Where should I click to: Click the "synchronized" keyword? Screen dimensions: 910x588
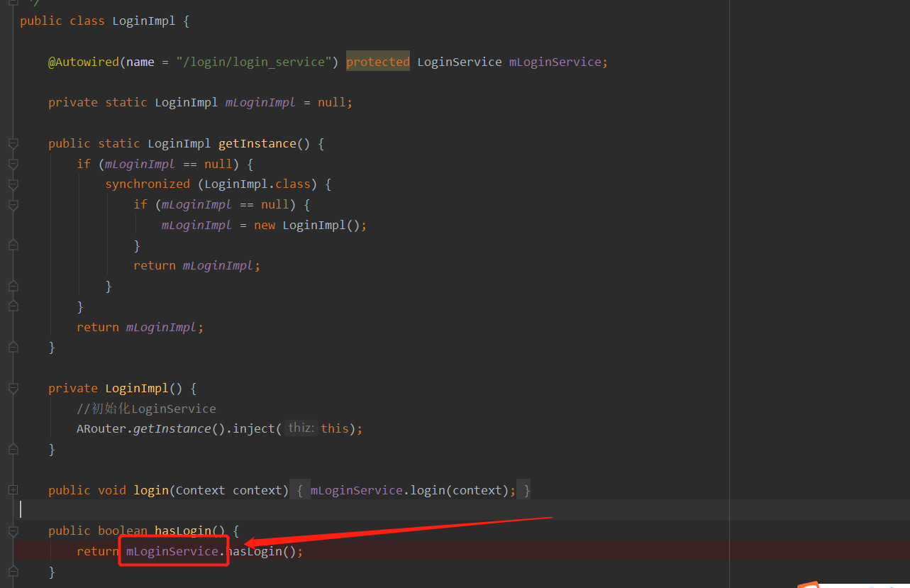coord(148,184)
